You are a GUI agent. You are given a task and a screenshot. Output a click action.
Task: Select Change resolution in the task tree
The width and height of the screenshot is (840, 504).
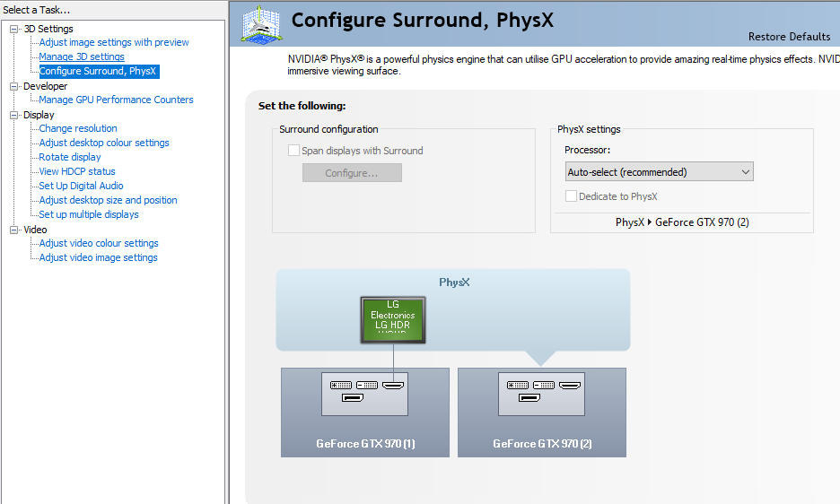[x=78, y=128]
